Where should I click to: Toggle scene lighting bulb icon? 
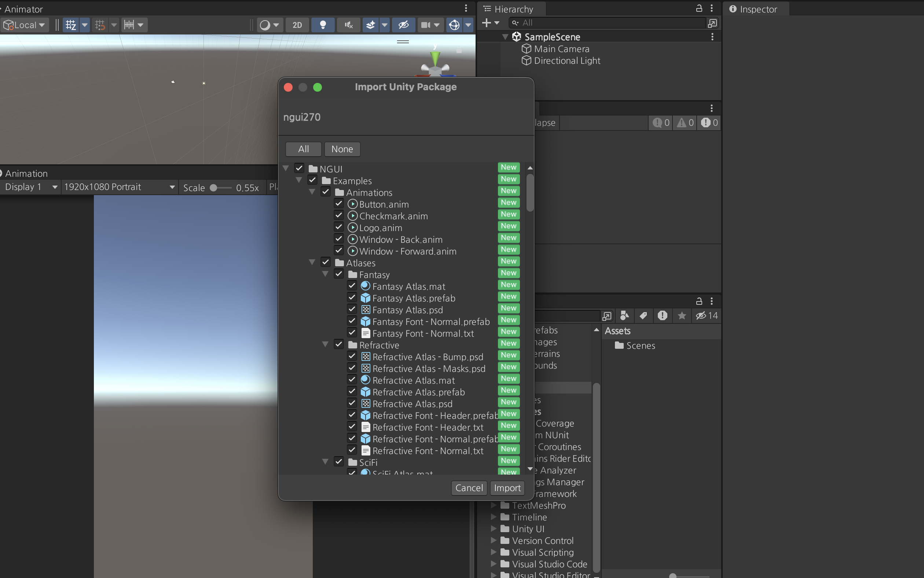click(x=323, y=25)
